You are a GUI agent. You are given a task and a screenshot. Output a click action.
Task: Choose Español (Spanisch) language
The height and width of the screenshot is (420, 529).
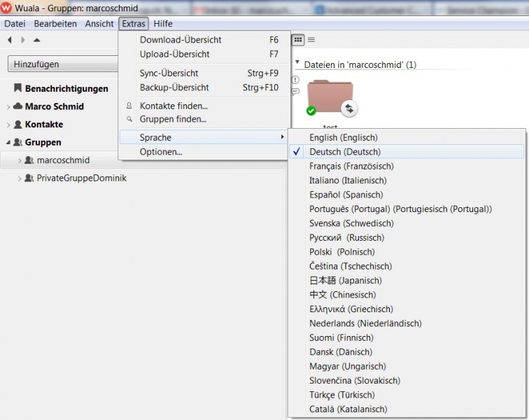point(407,195)
